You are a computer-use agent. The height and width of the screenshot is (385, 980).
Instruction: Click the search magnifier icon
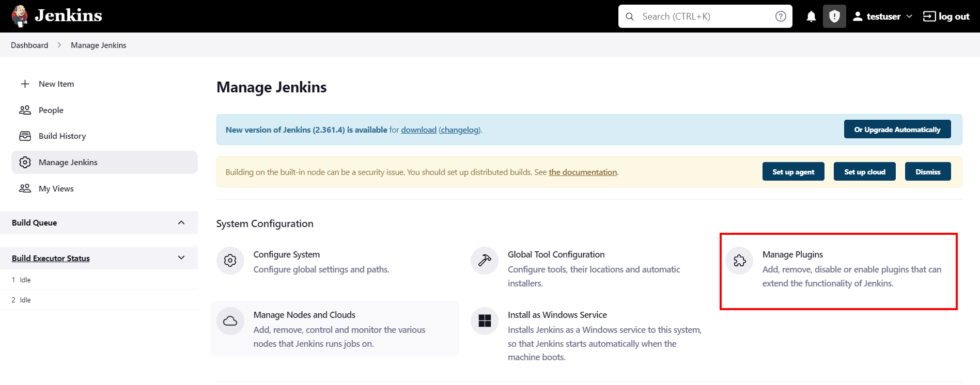click(x=630, y=17)
